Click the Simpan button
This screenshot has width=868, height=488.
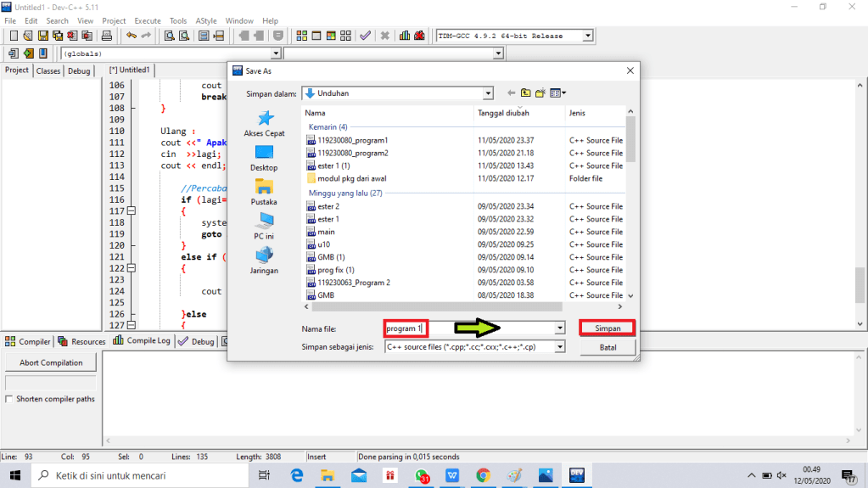tap(608, 328)
